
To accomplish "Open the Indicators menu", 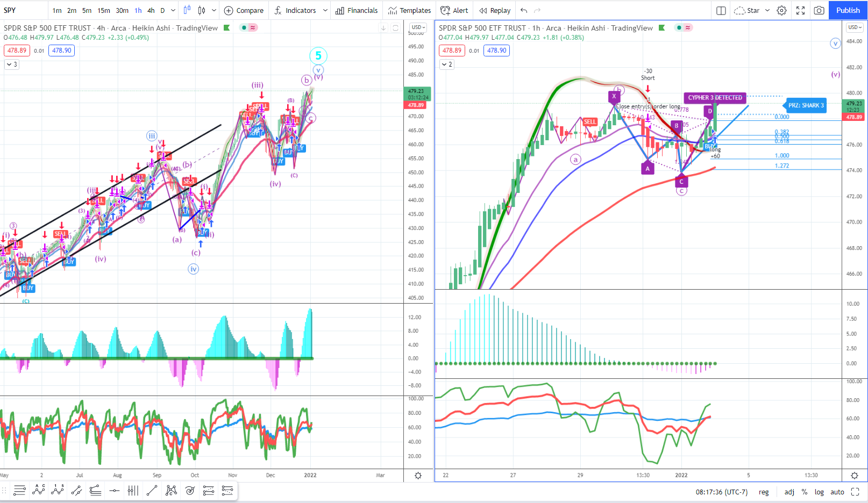I will pos(295,10).
